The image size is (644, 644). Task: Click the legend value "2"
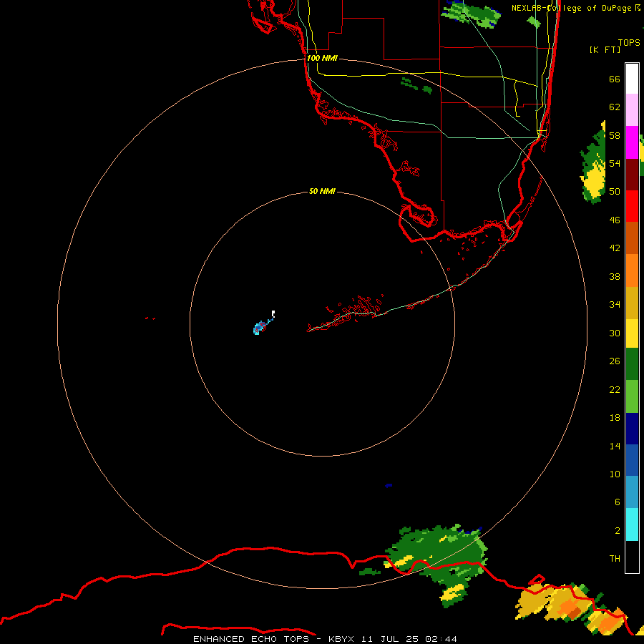point(617,531)
